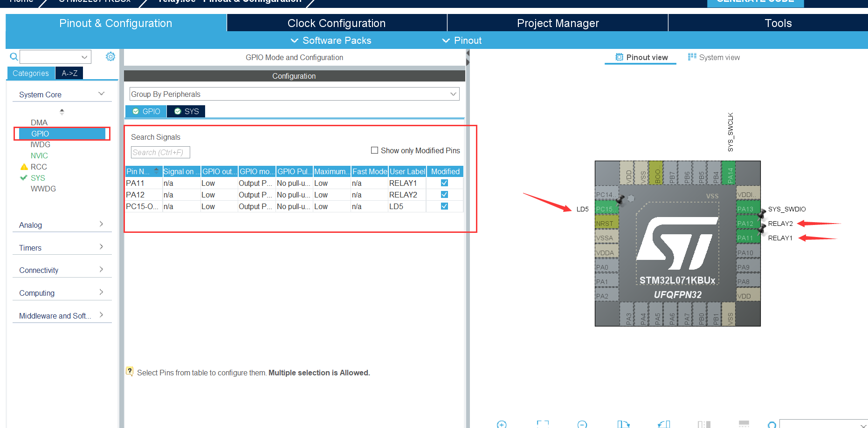This screenshot has width=868, height=428.
Task: Select the Pinout & Configuration tab
Action: [x=116, y=23]
